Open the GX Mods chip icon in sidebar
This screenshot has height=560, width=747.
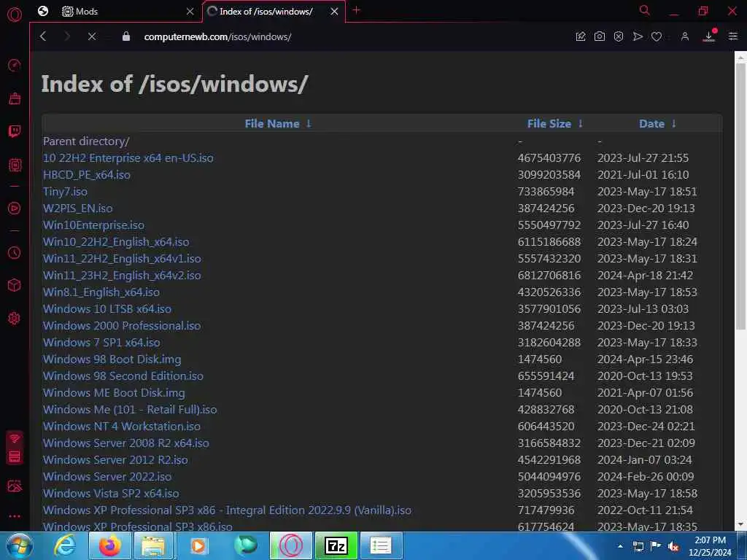click(15, 165)
